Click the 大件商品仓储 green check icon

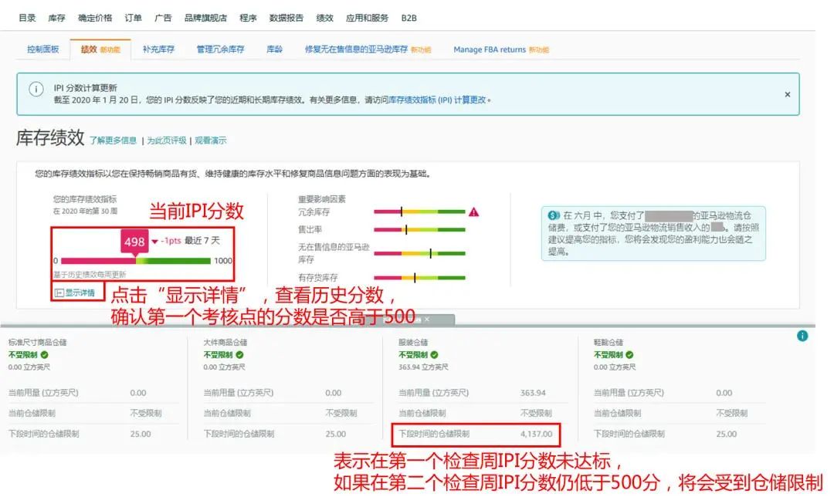(240, 354)
